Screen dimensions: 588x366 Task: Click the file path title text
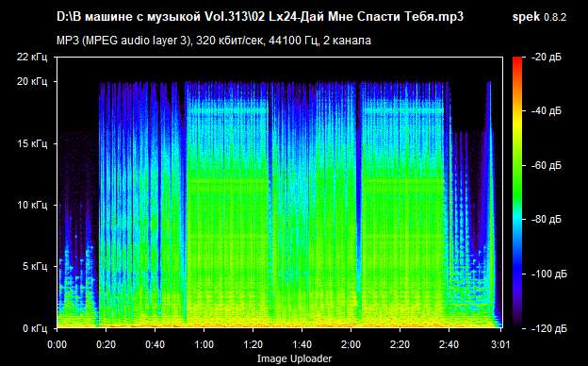pos(260,17)
